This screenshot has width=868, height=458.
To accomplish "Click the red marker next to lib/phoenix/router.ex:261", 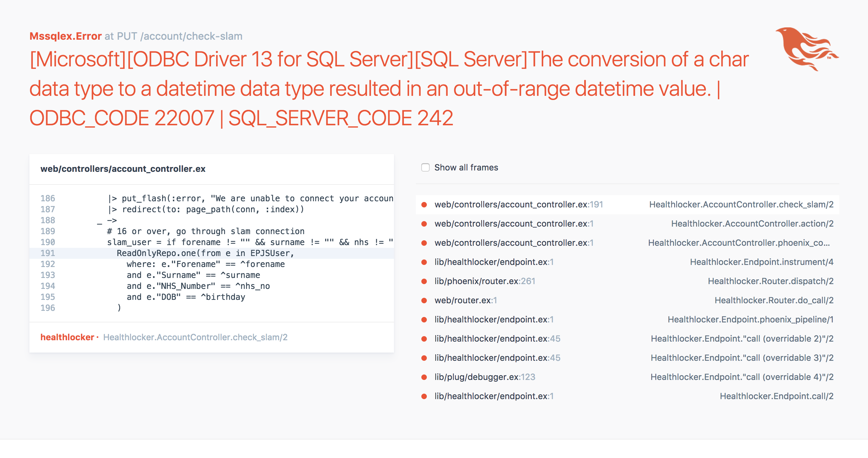I will coord(425,281).
